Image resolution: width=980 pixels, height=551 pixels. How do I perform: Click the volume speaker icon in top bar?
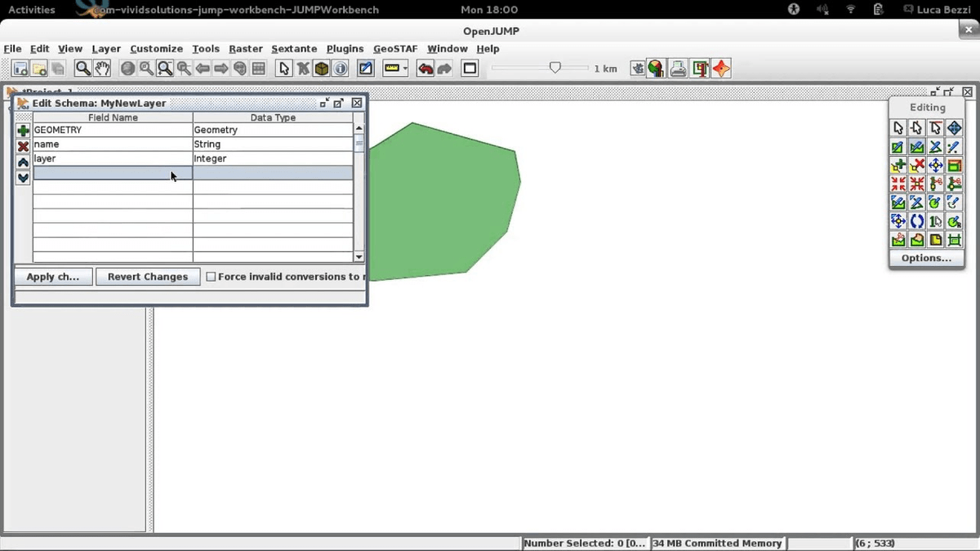point(822,10)
